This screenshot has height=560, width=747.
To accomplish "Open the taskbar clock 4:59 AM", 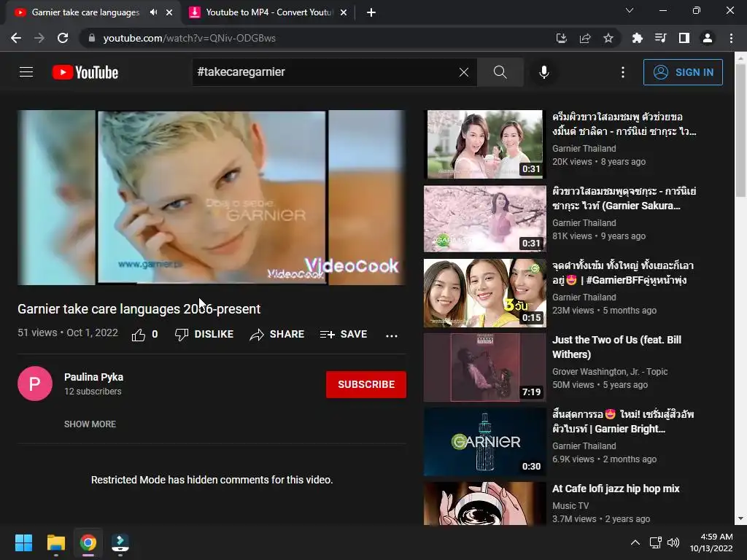I will (711, 542).
